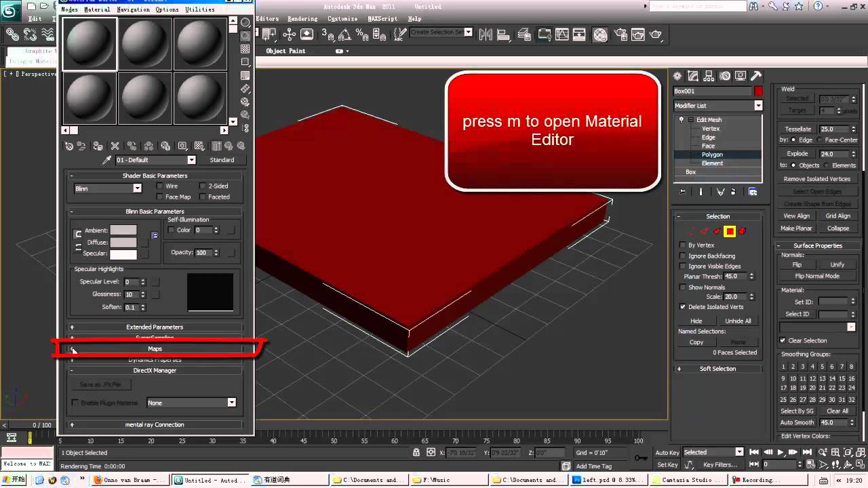Toggle Background checker icon beside sample slots
Viewport: 868px width, 488px height.
point(245,49)
